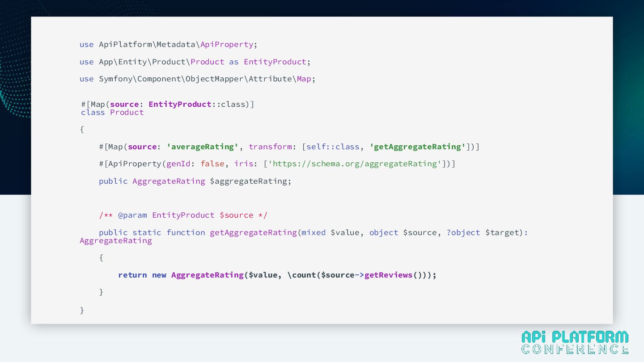644x362 pixels.
Task: Click the 'class Product' declaration
Action: tap(112, 113)
